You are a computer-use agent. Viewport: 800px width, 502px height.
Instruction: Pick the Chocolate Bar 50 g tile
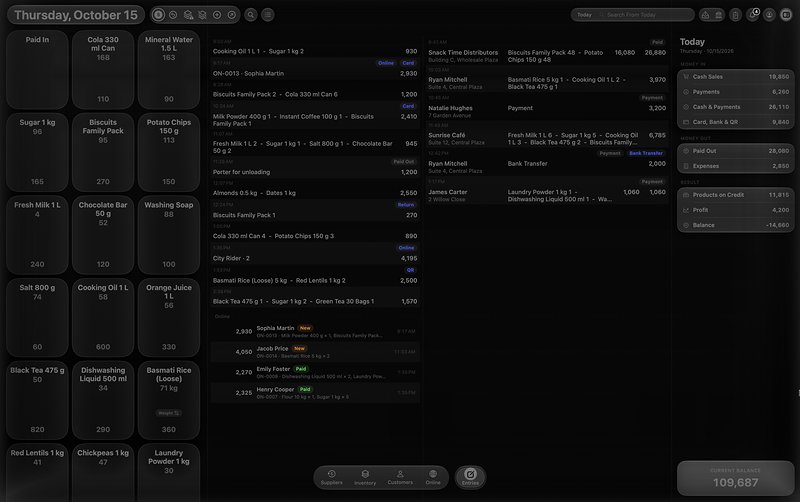(x=103, y=235)
